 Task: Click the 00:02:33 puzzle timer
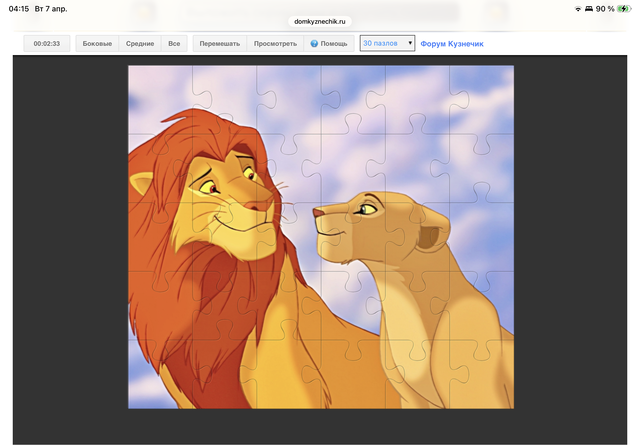(47, 44)
